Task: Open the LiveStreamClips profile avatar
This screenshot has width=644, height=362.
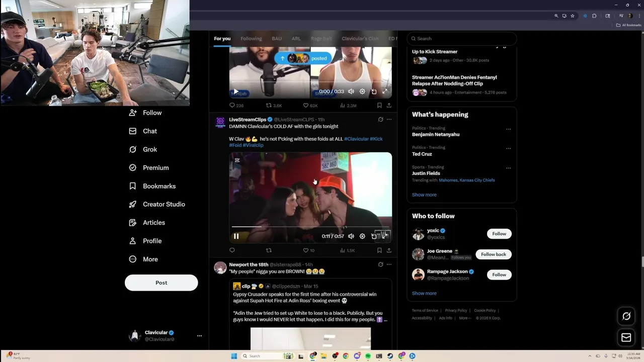Action: (220, 122)
